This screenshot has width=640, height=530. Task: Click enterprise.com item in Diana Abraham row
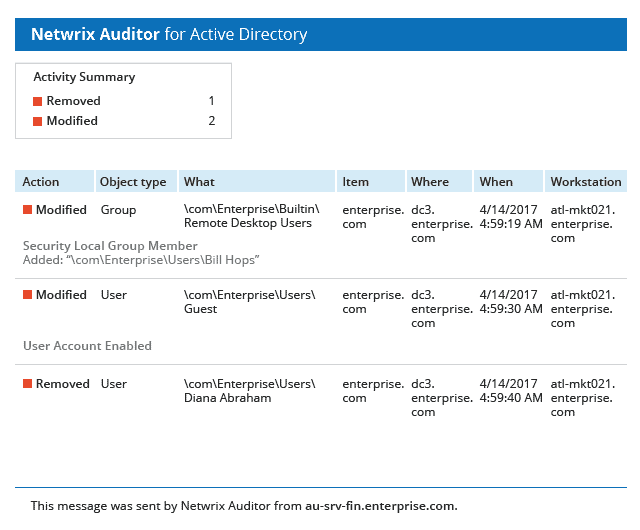(x=373, y=391)
